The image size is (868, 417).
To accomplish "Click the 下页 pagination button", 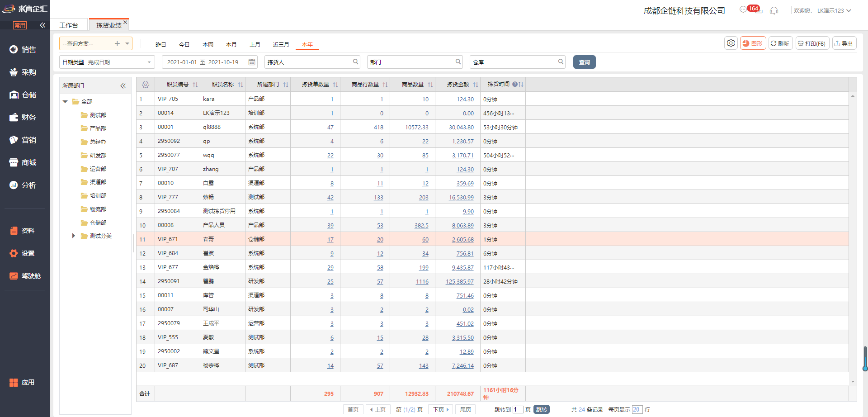I will click(441, 409).
